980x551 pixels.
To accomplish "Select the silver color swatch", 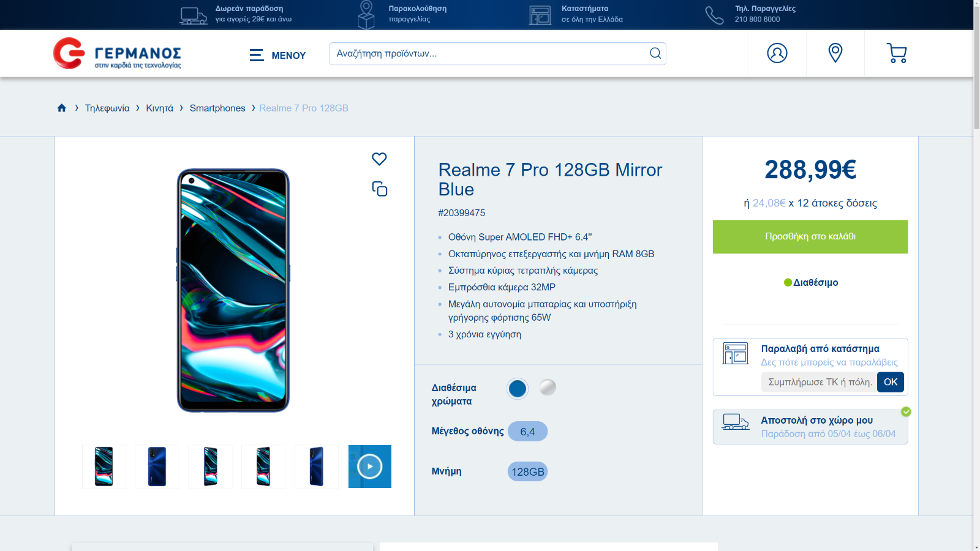I will [548, 388].
